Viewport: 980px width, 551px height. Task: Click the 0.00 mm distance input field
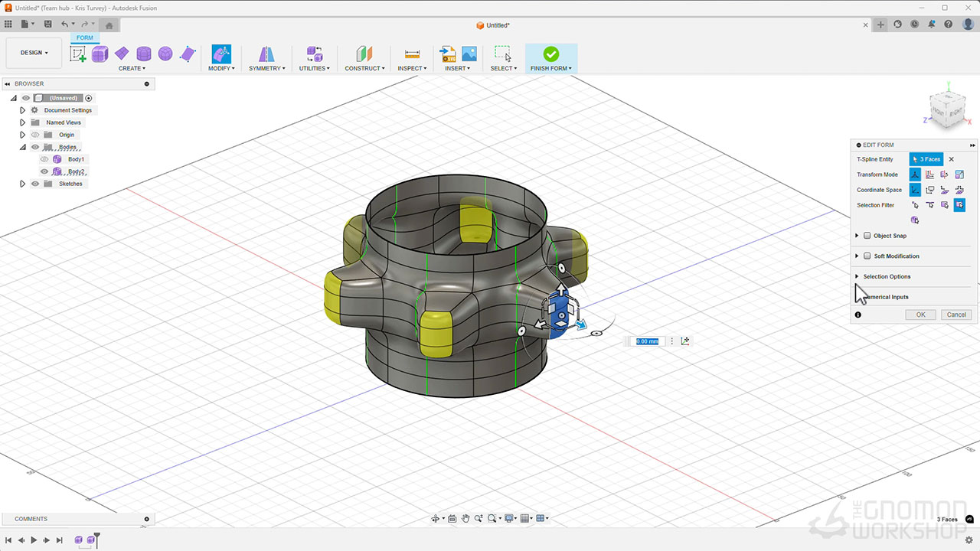648,341
